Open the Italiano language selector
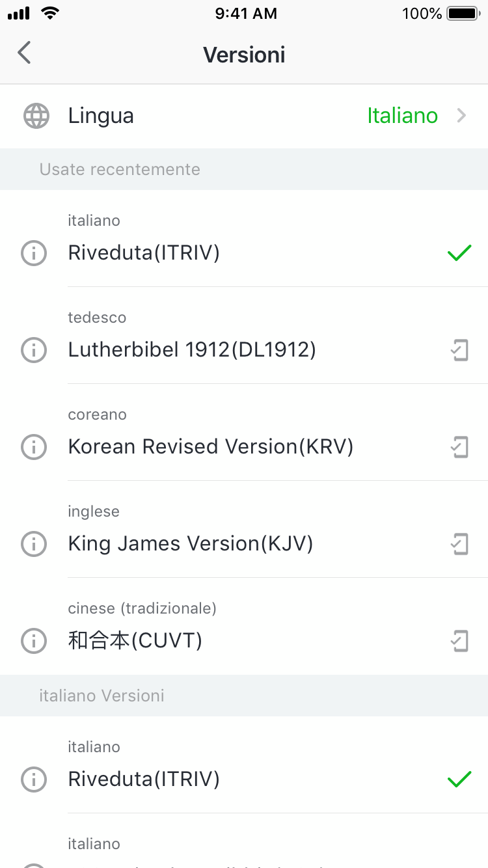 [402, 116]
